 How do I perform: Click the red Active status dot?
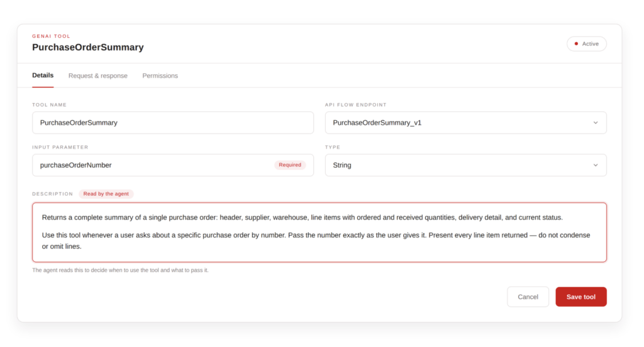[576, 43]
